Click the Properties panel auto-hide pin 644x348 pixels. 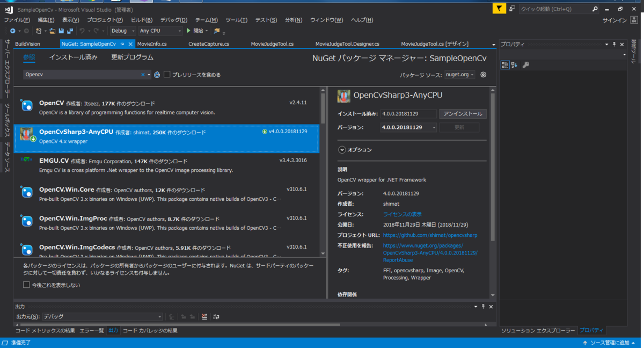[614, 44]
